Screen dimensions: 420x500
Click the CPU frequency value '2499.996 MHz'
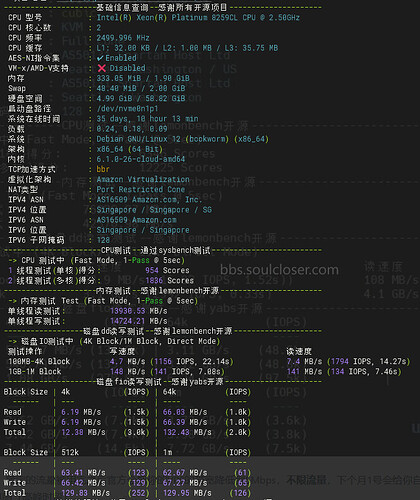click(x=123, y=38)
